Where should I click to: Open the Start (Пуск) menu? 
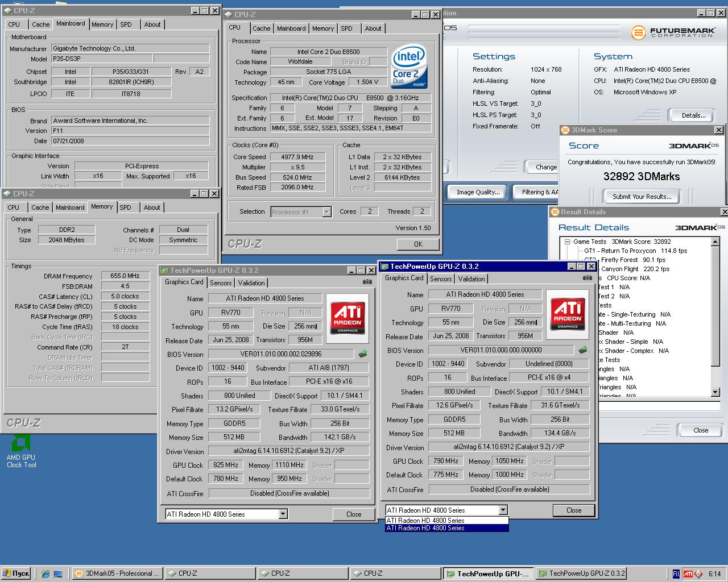[x=16, y=573]
